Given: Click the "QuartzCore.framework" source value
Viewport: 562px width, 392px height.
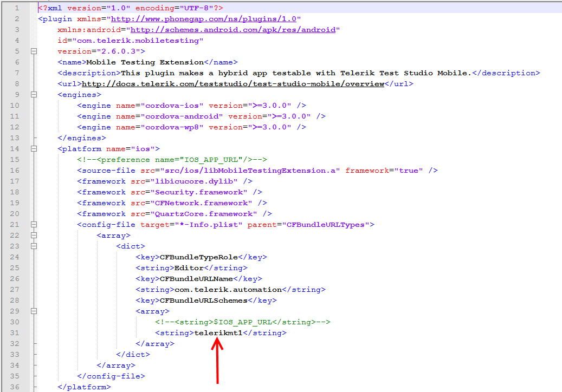Looking at the screenshot, I should tap(204, 214).
